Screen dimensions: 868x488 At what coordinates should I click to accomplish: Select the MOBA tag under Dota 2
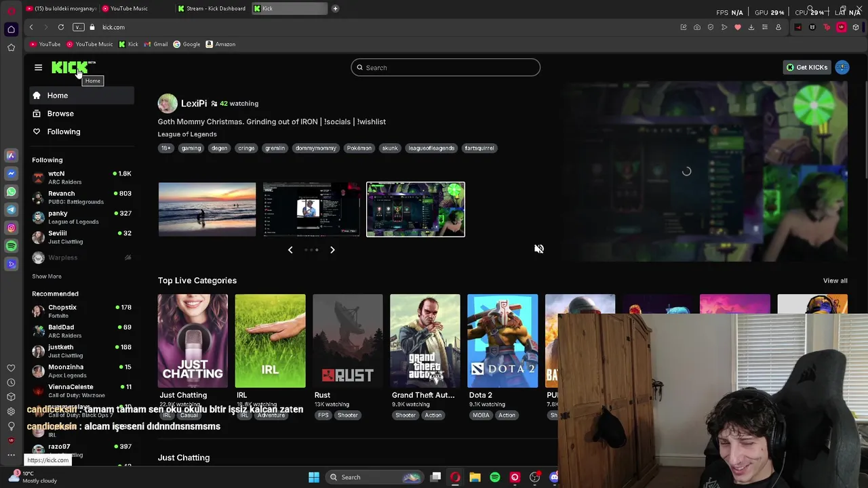click(481, 415)
